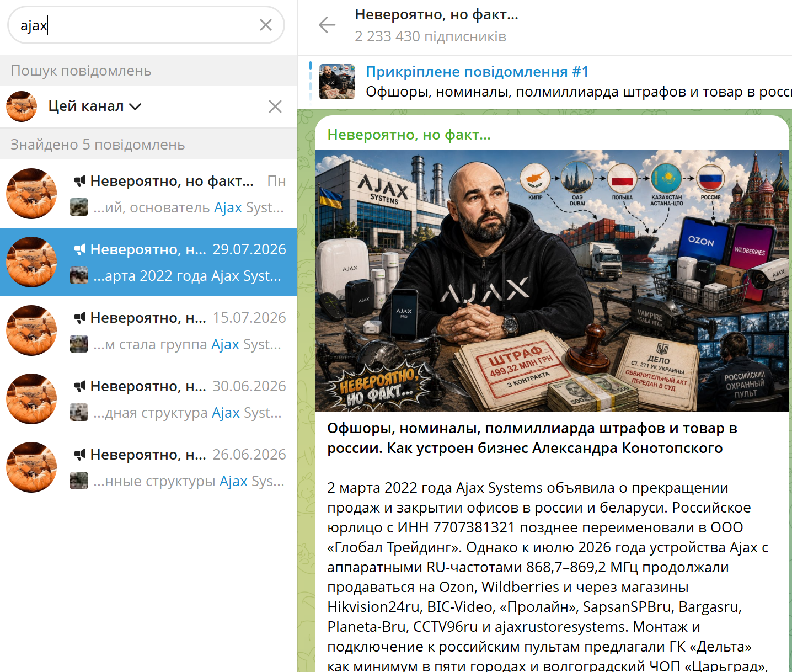Viewport: 792px width, 672px height.
Task: Select the snippet "…арта 2022 года Ajax Syst…"
Action: [x=187, y=276]
